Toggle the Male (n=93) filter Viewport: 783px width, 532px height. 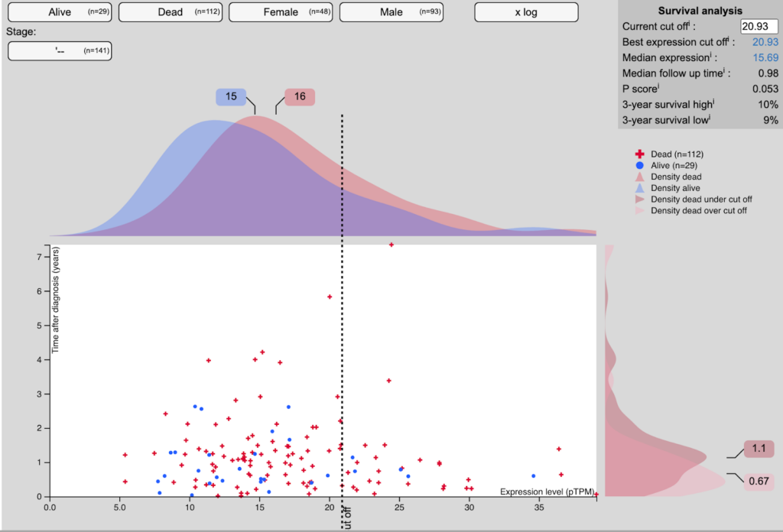click(x=391, y=12)
